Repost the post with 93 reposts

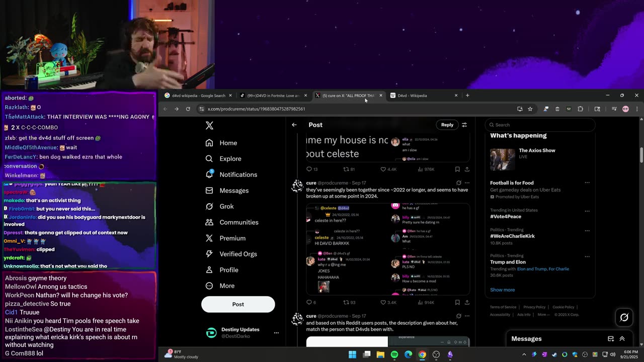(x=346, y=302)
